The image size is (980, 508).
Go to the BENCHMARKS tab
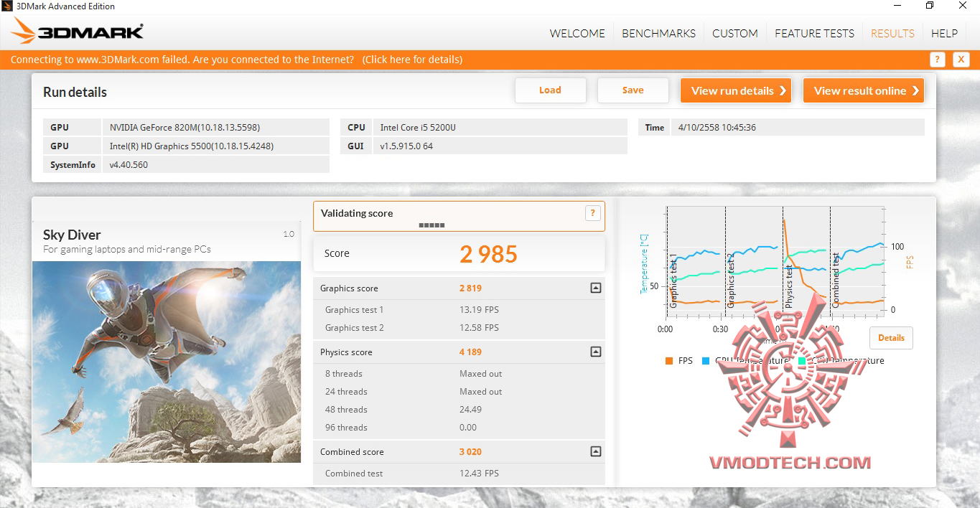click(658, 33)
